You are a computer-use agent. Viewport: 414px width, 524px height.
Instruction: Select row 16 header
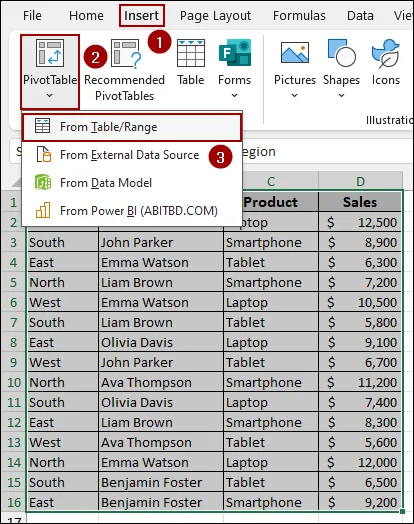14,502
